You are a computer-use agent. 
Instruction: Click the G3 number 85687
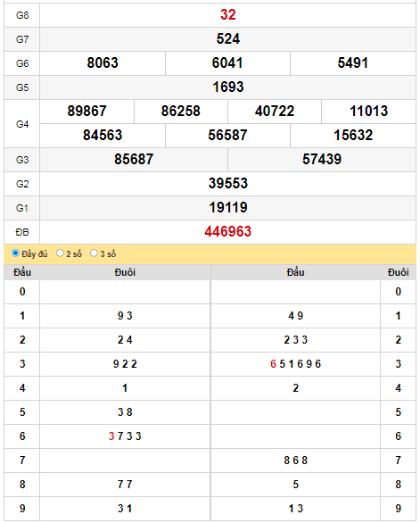134,159
